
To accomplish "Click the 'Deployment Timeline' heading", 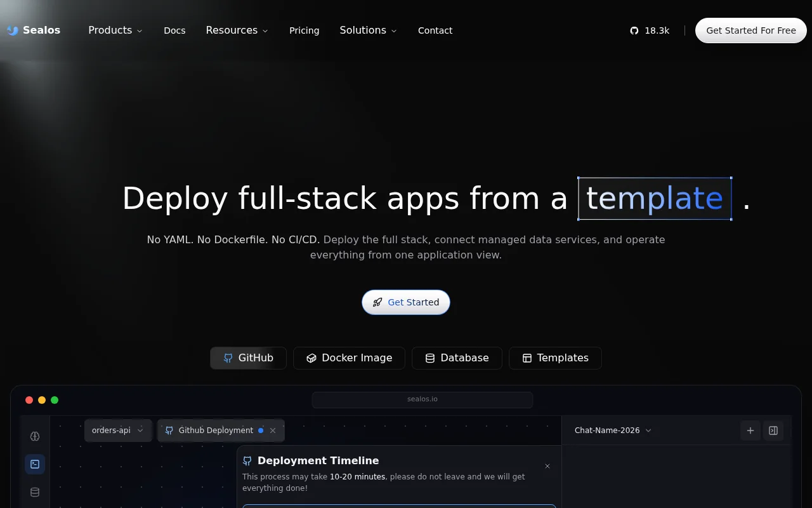I will tap(318, 461).
